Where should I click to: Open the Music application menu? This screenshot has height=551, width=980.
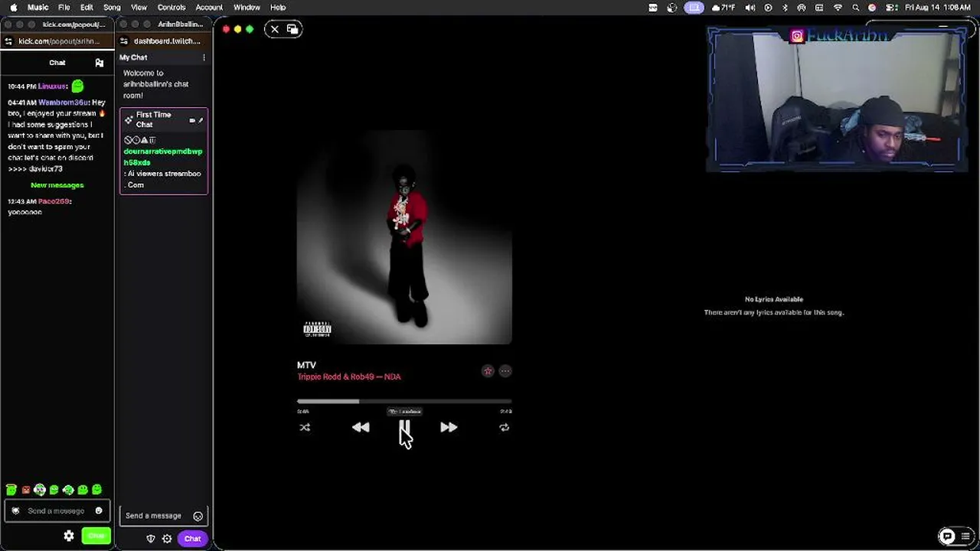pyautogui.click(x=38, y=8)
